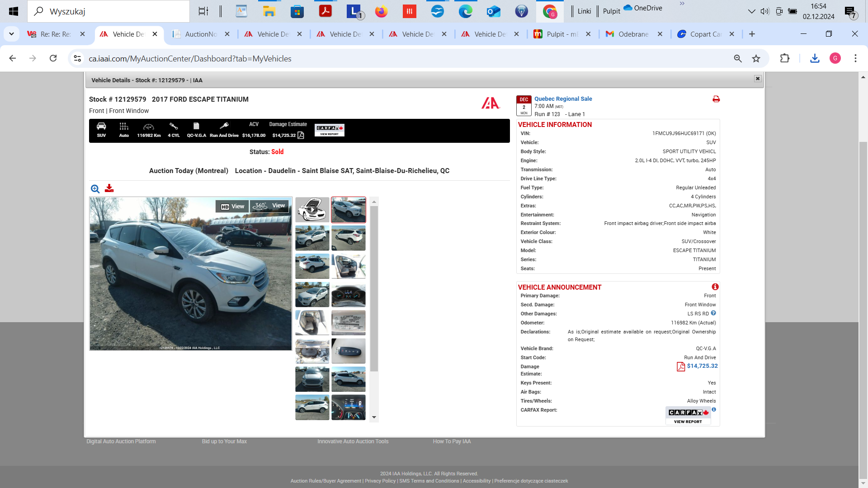This screenshot has height=488, width=868.
Task: Click the main vehicle photo
Action: (x=191, y=274)
